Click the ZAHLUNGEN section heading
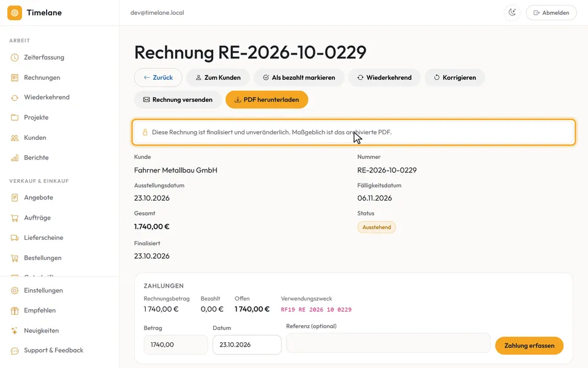588x368 pixels. tap(164, 286)
